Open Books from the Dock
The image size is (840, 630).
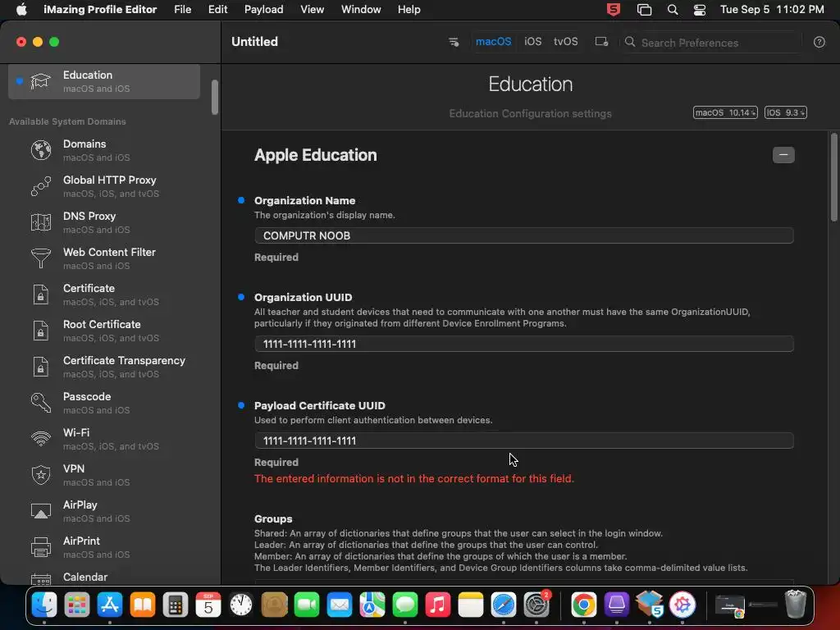point(143,605)
